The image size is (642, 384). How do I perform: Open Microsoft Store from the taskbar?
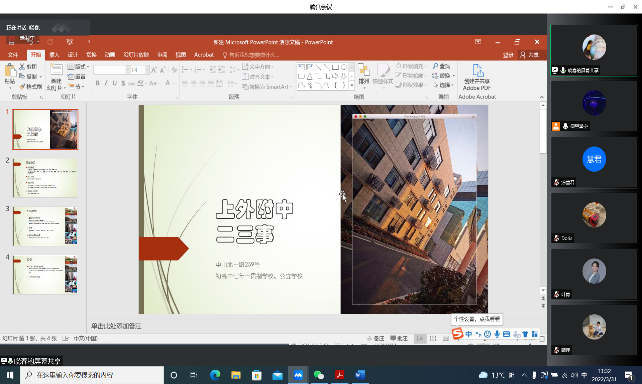click(257, 375)
